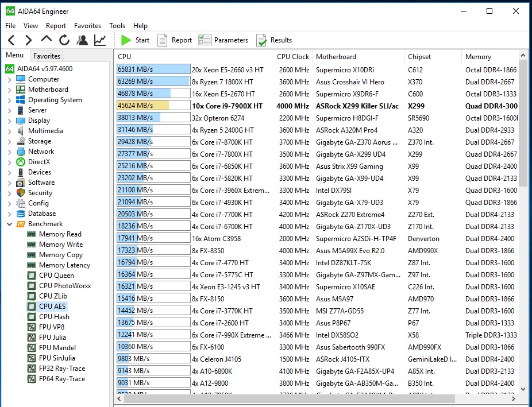Select the CPU AES benchmark

(47, 307)
